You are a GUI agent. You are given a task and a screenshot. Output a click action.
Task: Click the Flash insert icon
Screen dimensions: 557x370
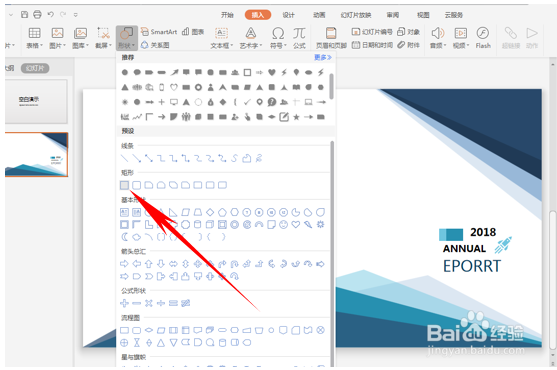pos(483,38)
